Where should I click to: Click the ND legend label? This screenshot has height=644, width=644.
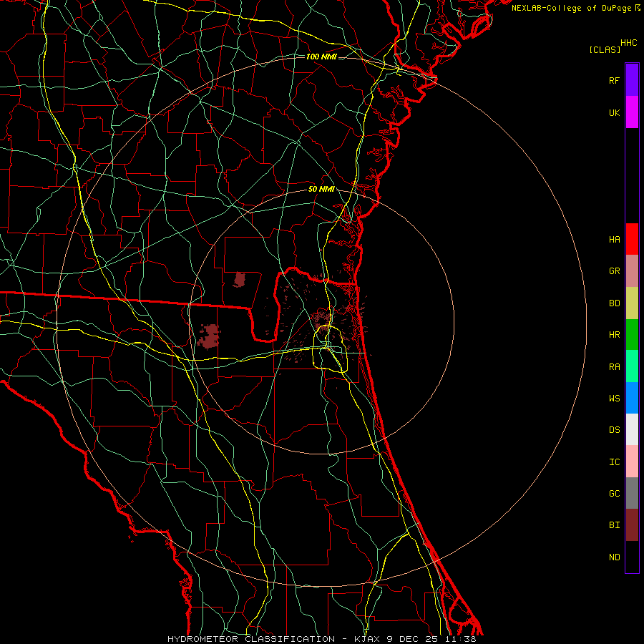pyautogui.click(x=614, y=557)
